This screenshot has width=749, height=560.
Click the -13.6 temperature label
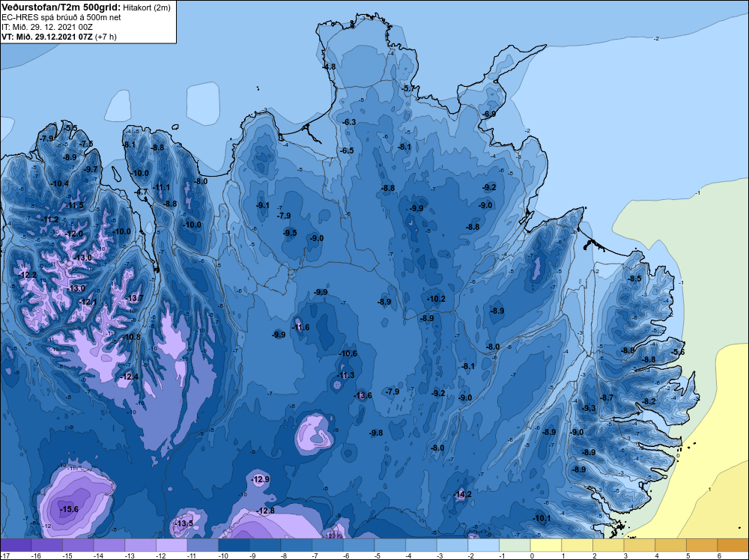[x=363, y=395]
